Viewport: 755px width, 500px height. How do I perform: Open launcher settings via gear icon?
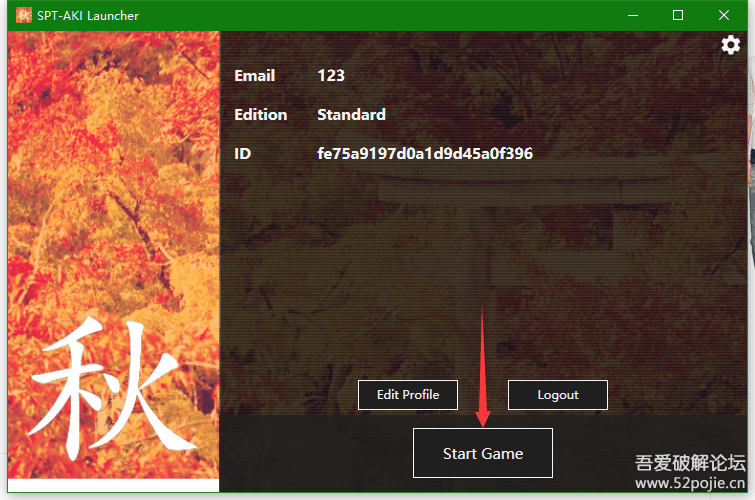coord(731,45)
